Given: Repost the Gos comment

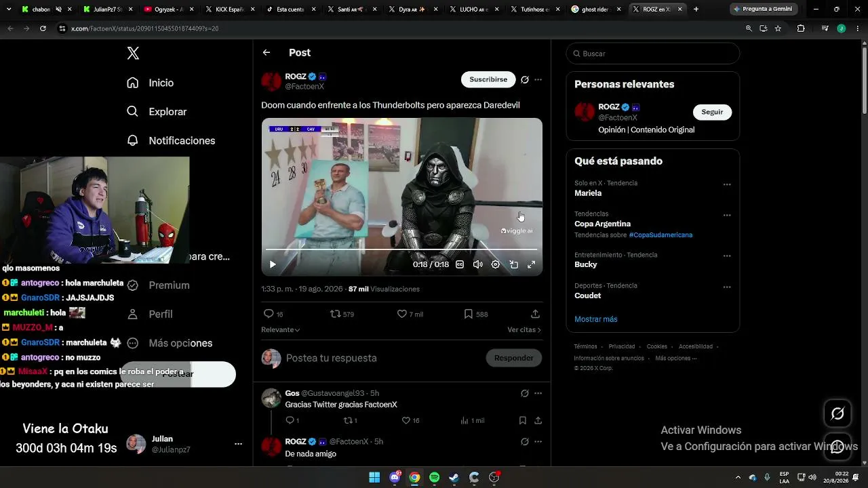Looking at the screenshot, I should (351, 420).
